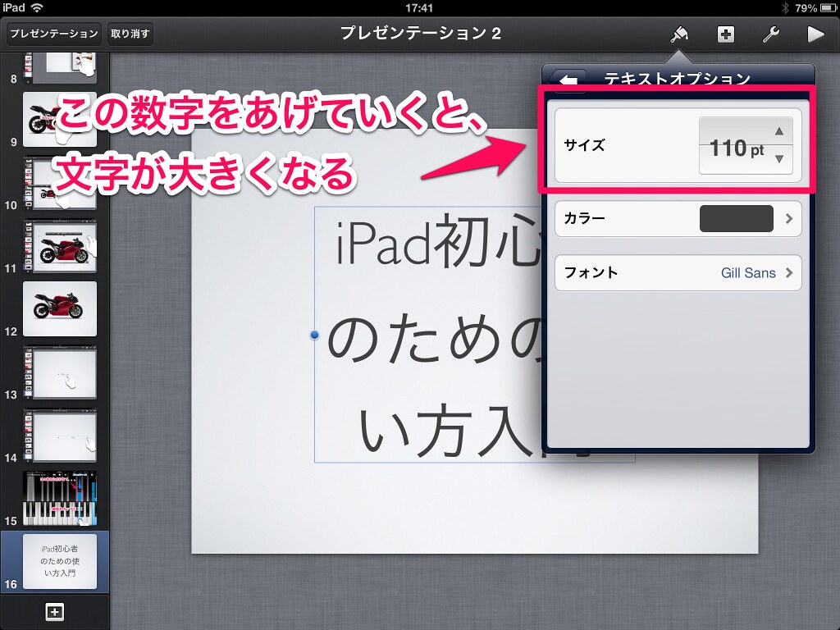Tap the format paintbrush icon
Viewport: 840px width, 630px height.
678,34
